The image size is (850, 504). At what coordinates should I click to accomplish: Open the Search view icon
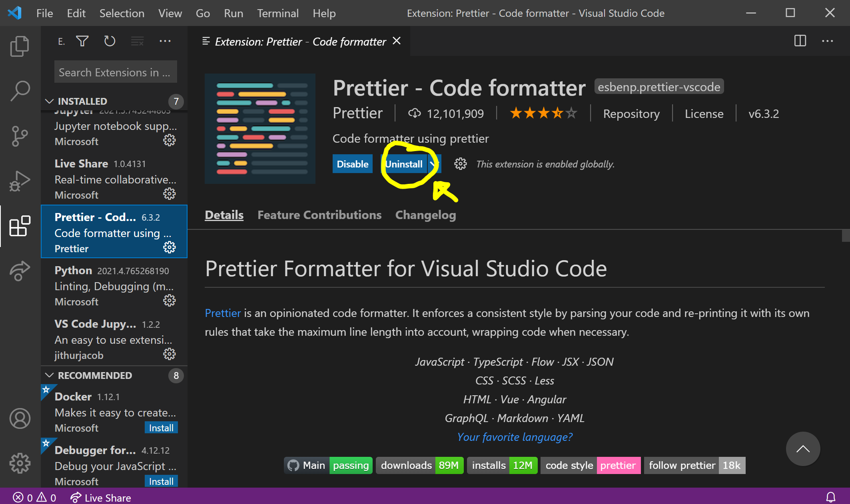tap(19, 91)
